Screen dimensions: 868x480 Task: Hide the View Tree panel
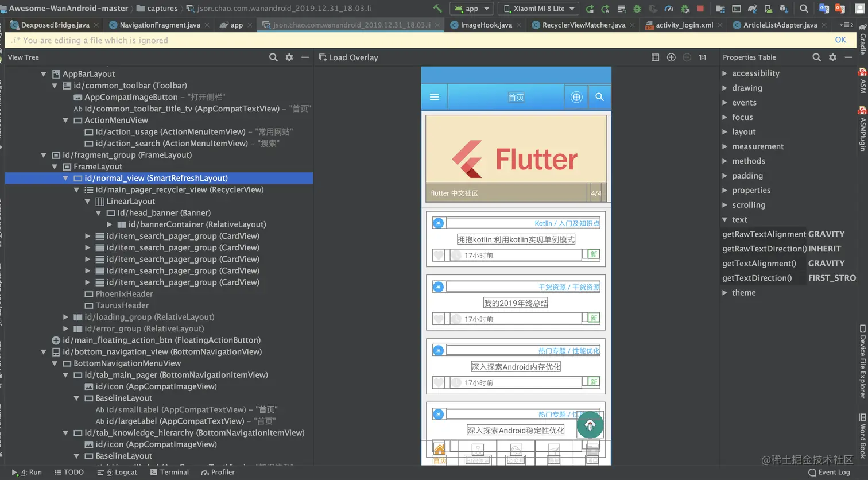pyautogui.click(x=305, y=57)
